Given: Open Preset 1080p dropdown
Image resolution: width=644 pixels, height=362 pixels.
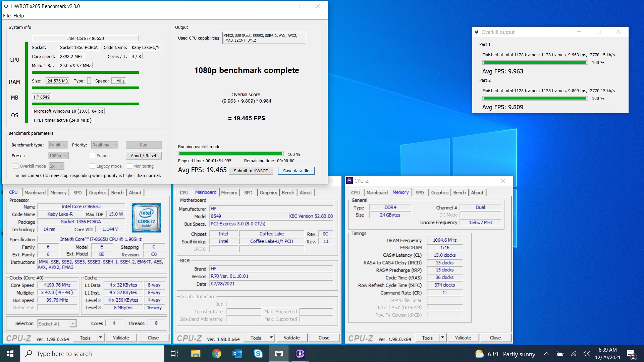Looking at the screenshot, I should [58, 156].
